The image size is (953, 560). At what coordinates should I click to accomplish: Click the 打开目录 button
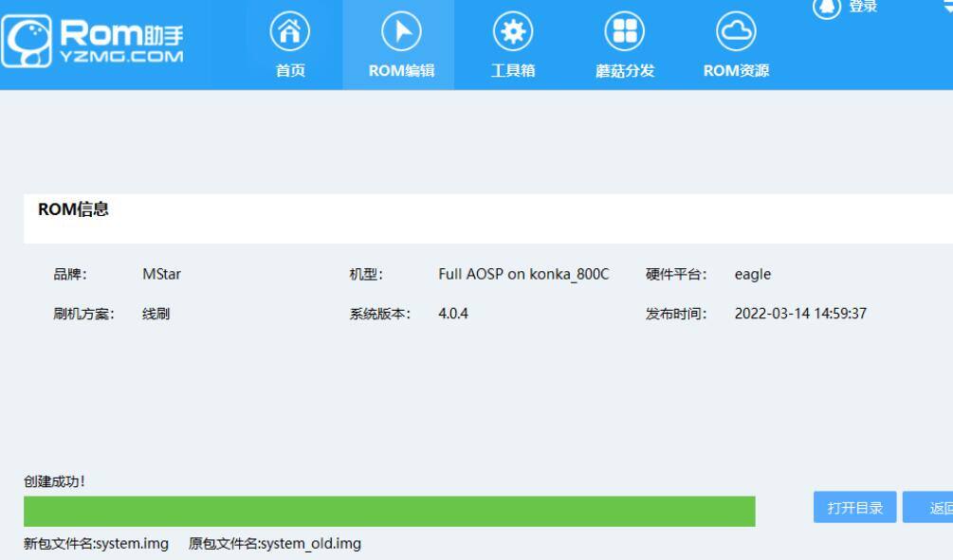tap(853, 506)
